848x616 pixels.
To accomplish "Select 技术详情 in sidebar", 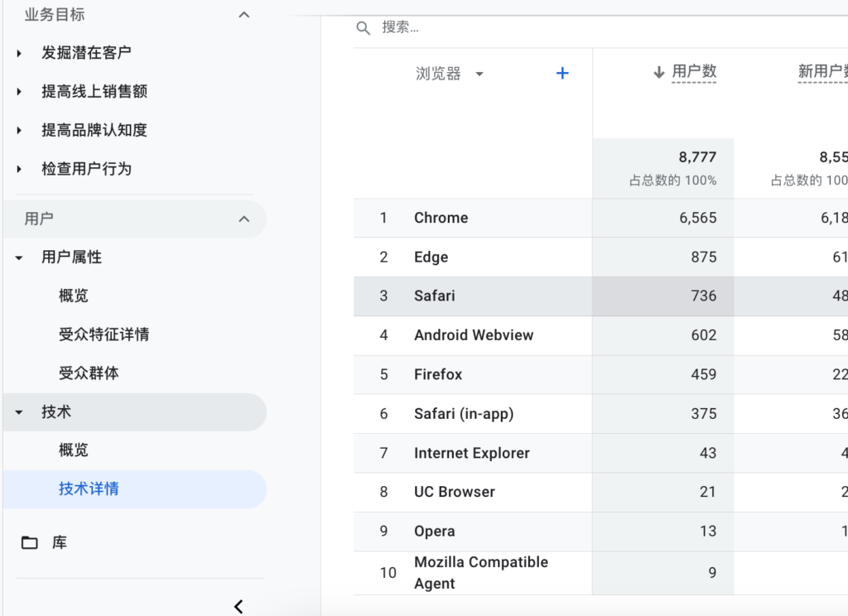I will coord(134,488).
